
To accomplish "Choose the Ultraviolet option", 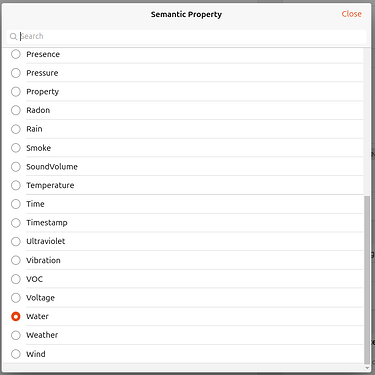I will pyautogui.click(x=16, y=241).
